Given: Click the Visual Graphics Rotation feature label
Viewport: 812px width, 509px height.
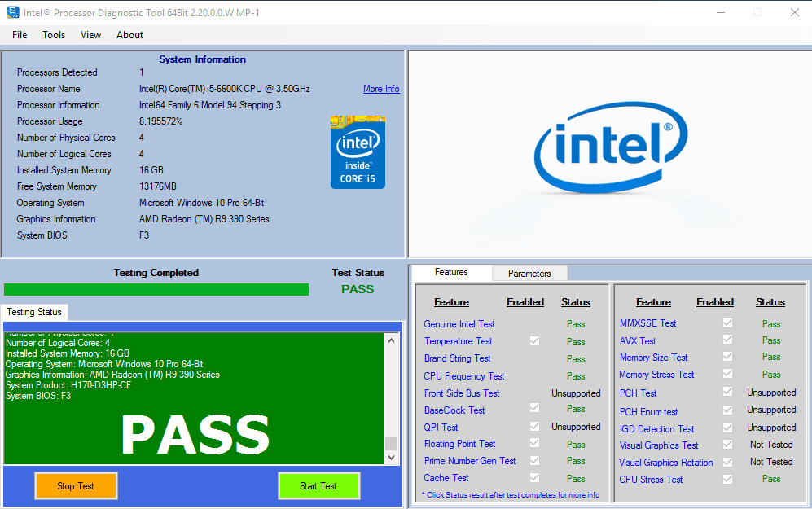Looking at the screenshot, I should point(666,463).
